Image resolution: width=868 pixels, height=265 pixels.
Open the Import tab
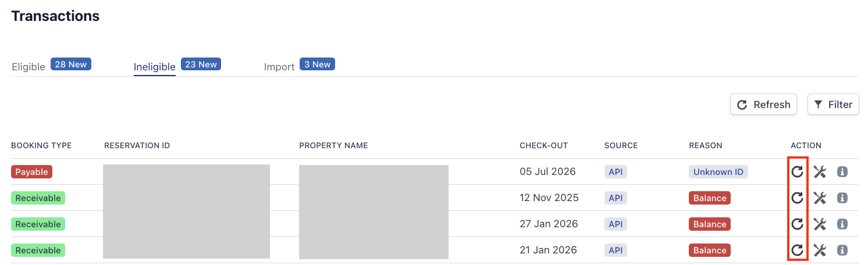279,67
